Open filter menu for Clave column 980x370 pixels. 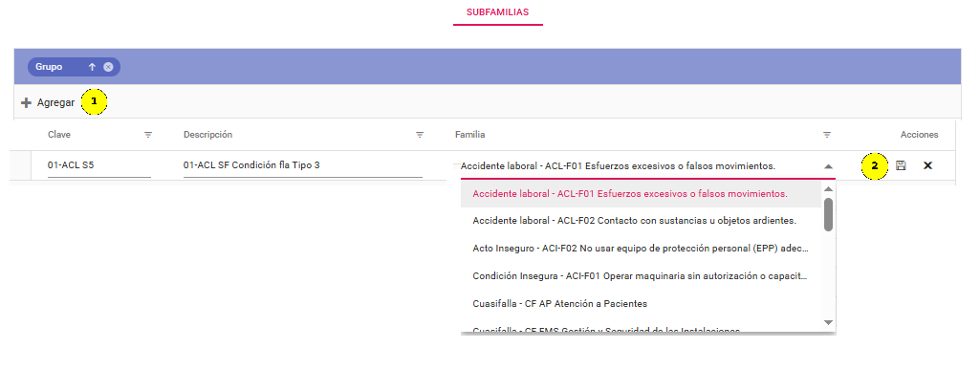[148, 135]
